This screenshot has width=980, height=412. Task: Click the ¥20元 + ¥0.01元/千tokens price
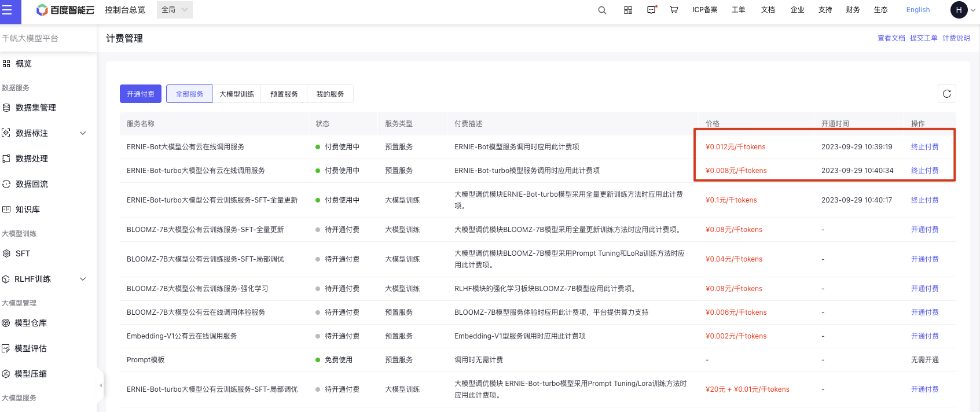[747, 389]
